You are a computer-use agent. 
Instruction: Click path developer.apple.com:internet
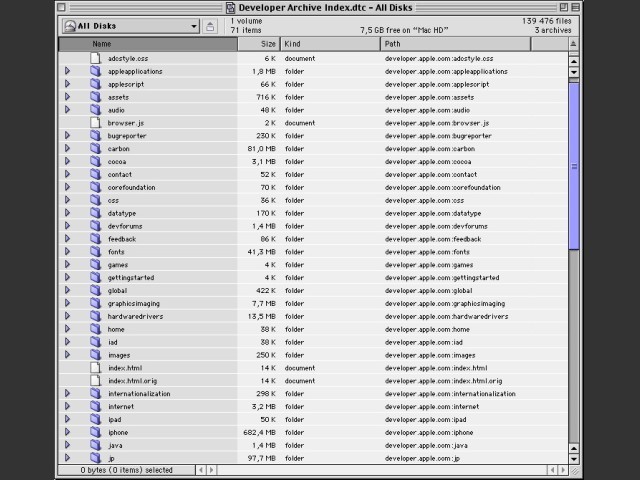point(432,407)
